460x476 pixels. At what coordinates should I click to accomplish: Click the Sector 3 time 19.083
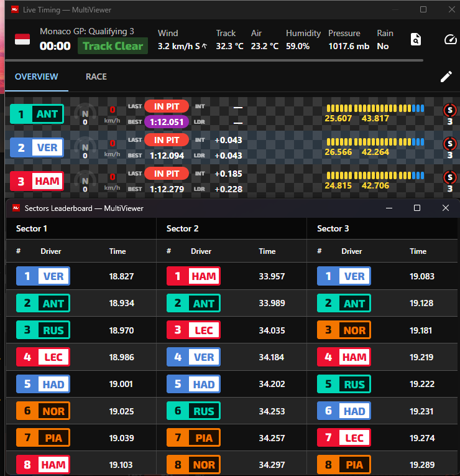pyautogui.click(x=422, y=276)
